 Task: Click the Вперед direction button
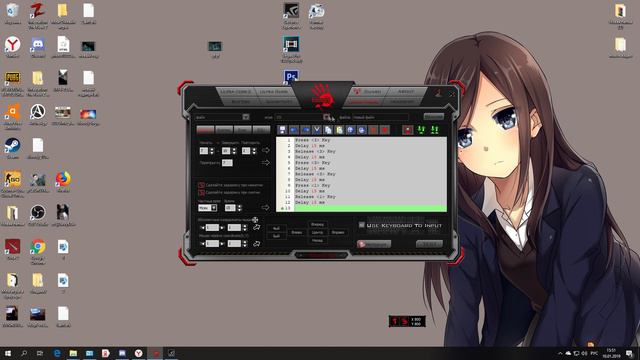click(317, 224)
